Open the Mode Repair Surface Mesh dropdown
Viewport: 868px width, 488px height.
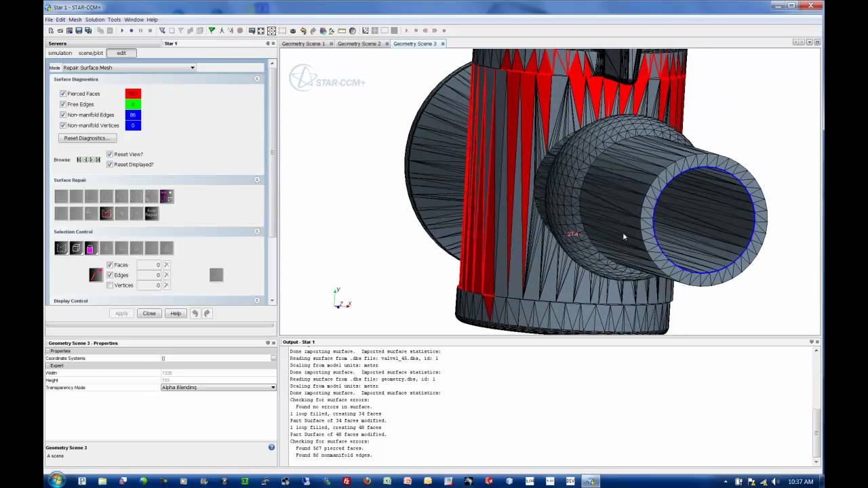tap(129, 68)
